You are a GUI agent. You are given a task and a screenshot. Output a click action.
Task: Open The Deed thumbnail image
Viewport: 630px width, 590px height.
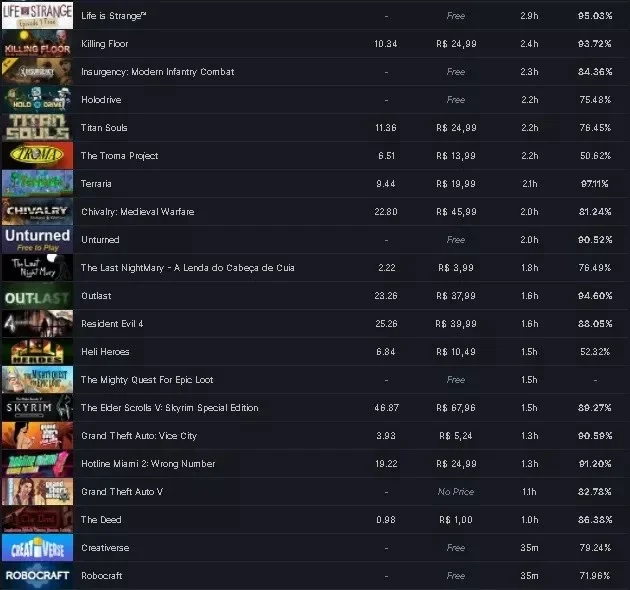tap(37, 519)
